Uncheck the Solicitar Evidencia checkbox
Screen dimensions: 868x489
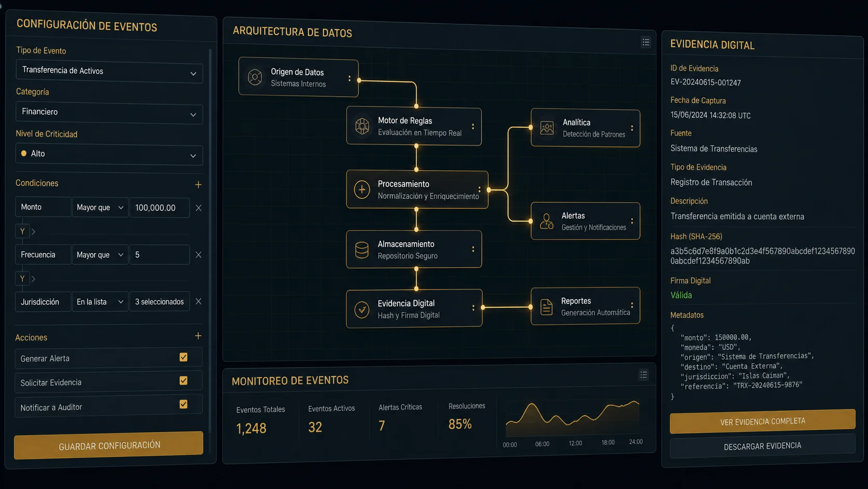pyautogui.click(x=183, y=380)
